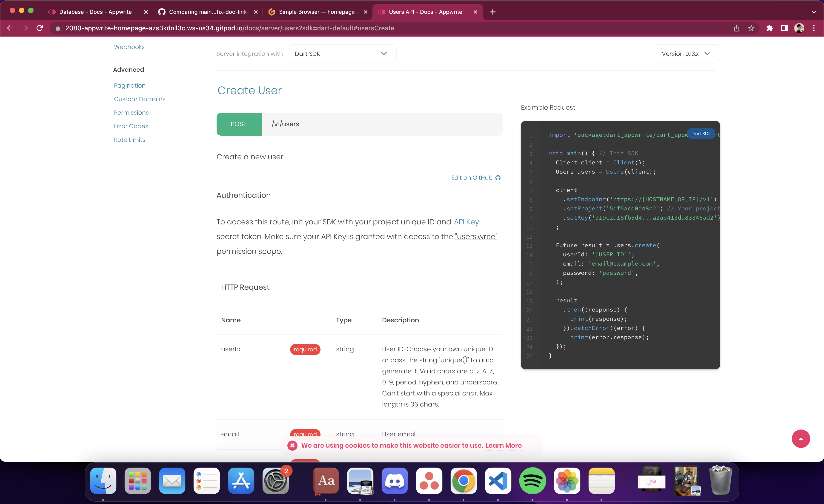824x504 pixels.
Task: Open Chrome extensions puzzle icon
Action: (x=770, y=28)
